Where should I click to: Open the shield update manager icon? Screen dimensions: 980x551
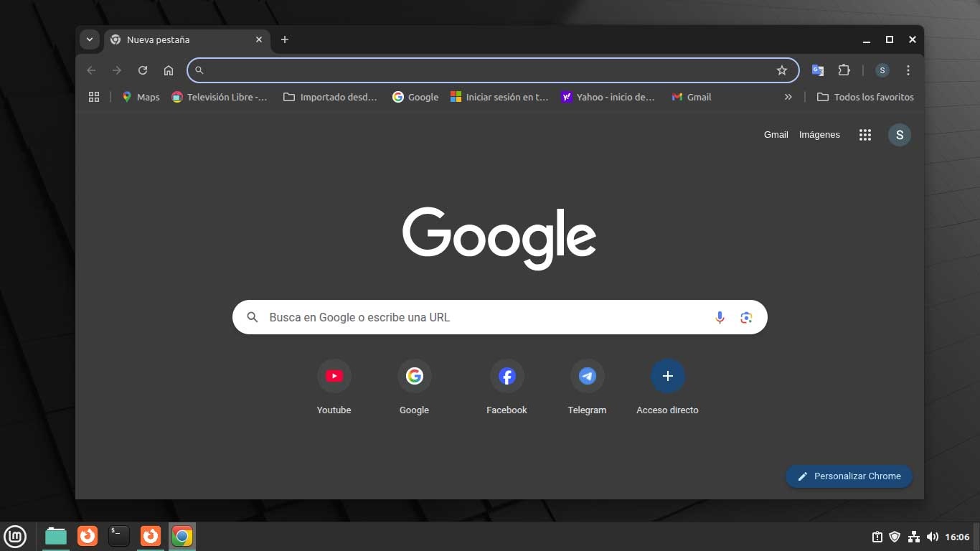(895, 537)
